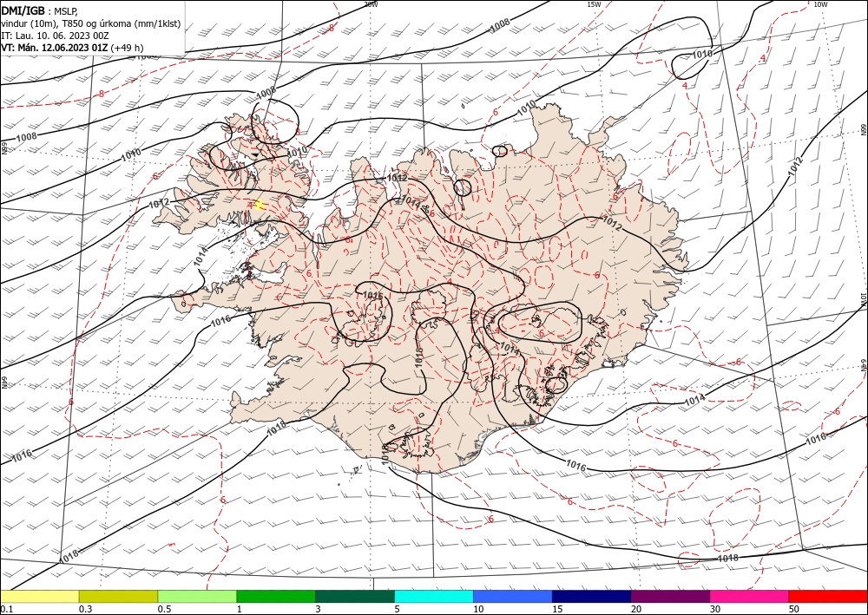Viewport: 868px width, 615px height.
Task: Pick the cyan 5–10 legend color band
Action: tap(434, 596)
